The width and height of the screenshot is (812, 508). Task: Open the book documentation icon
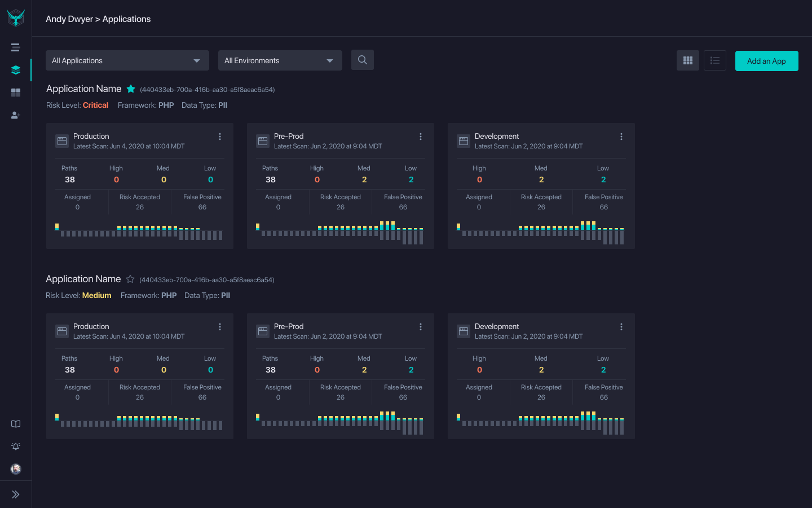(16, 424)
